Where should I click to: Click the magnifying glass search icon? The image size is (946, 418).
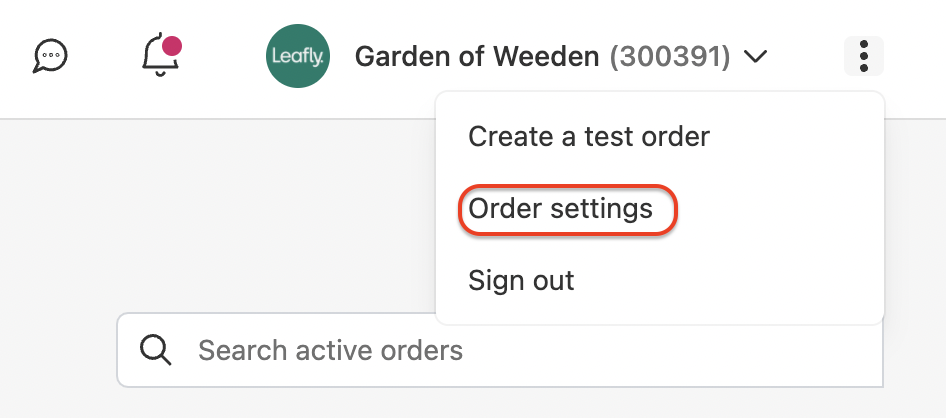coord(155,350)
